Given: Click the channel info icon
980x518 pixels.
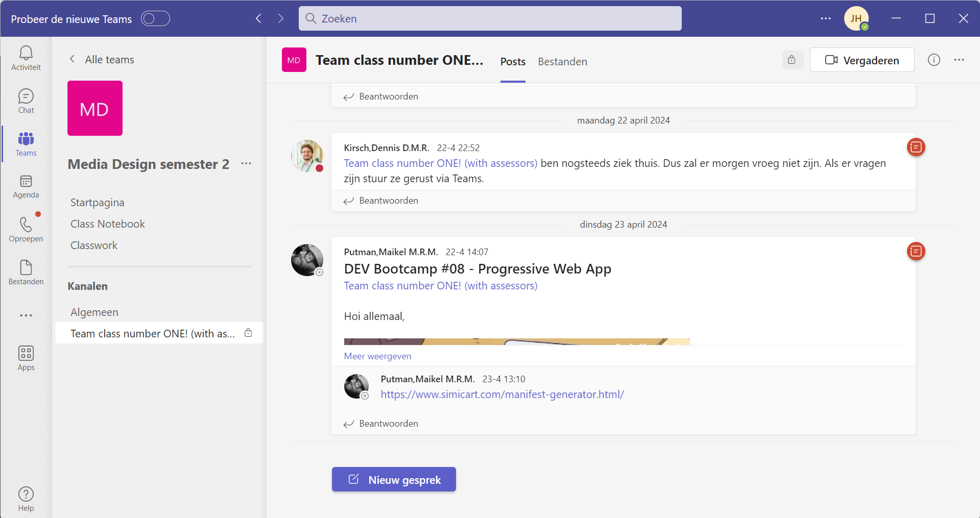Looking at the screenshot, I should [x=934, y=60].
